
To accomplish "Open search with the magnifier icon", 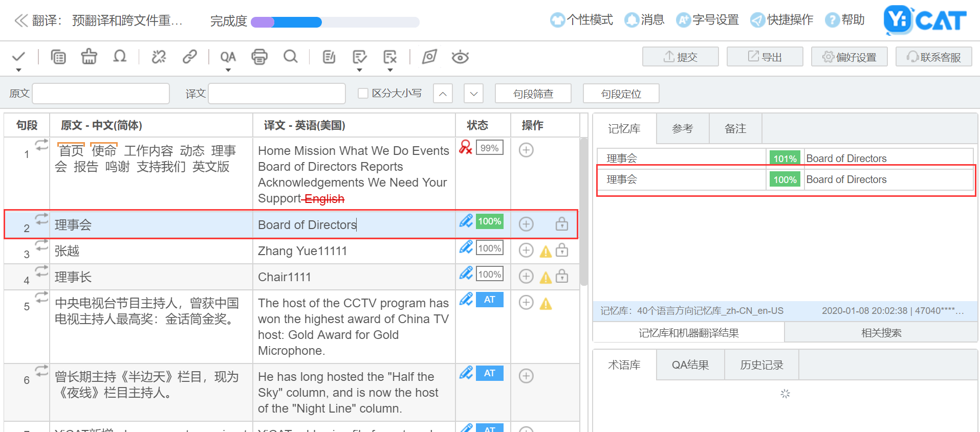I will point(291,57).
